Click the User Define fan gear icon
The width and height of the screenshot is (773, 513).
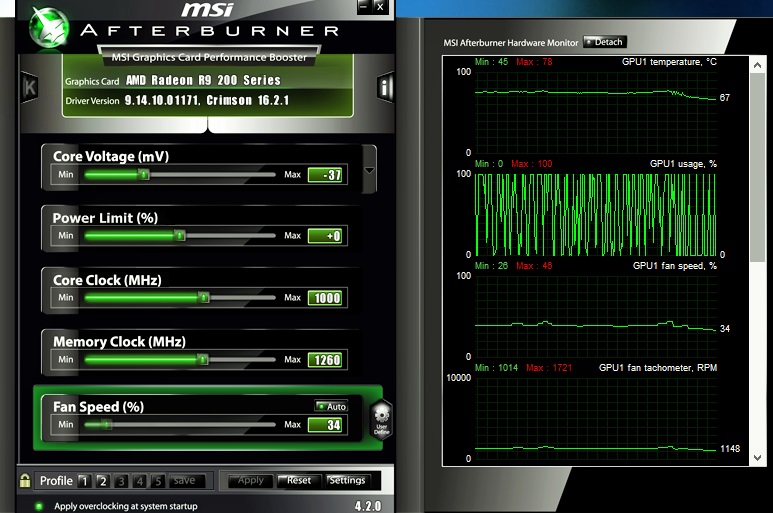point(382,419)
